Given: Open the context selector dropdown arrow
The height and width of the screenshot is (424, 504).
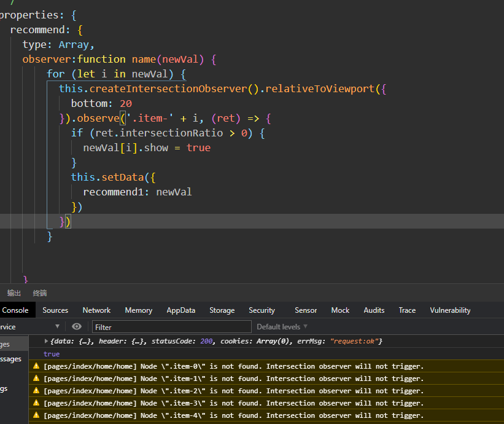Looking at the screenshot, I should pos(57,326).
